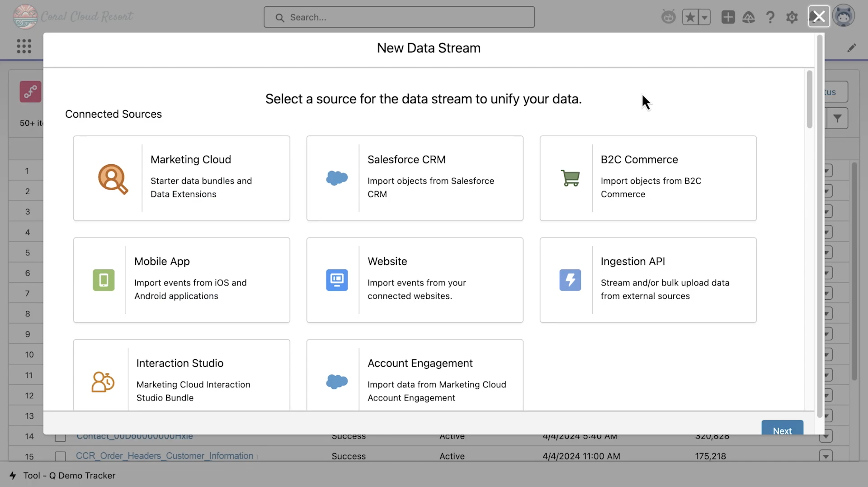Click the modal vertical scrollbar

click(x=809, y=100)
